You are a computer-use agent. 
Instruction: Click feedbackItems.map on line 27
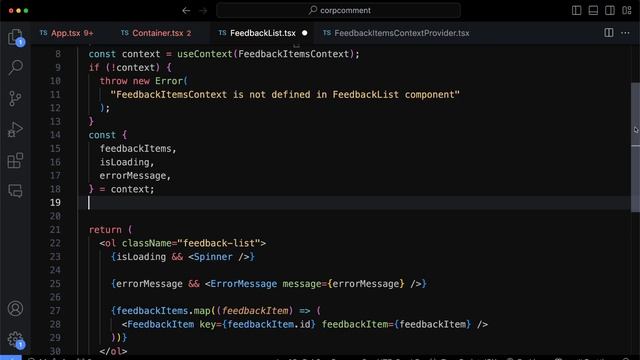tap(163, 311)
